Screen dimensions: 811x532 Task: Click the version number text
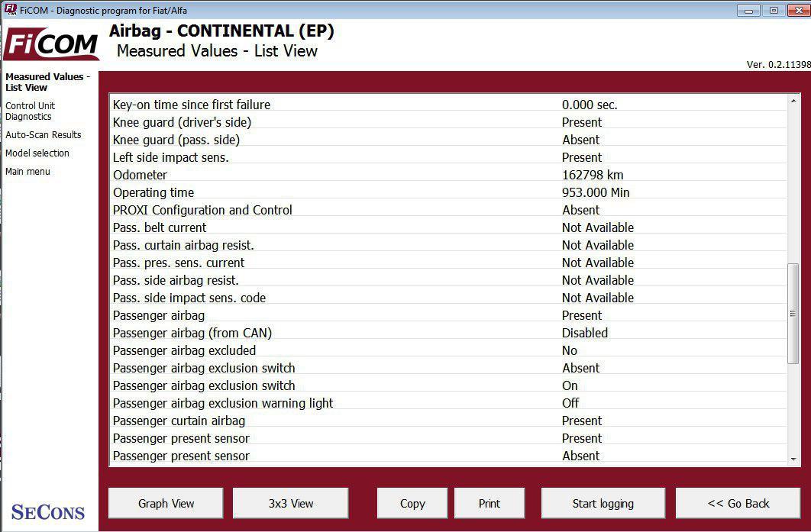(x=778, y=65)
